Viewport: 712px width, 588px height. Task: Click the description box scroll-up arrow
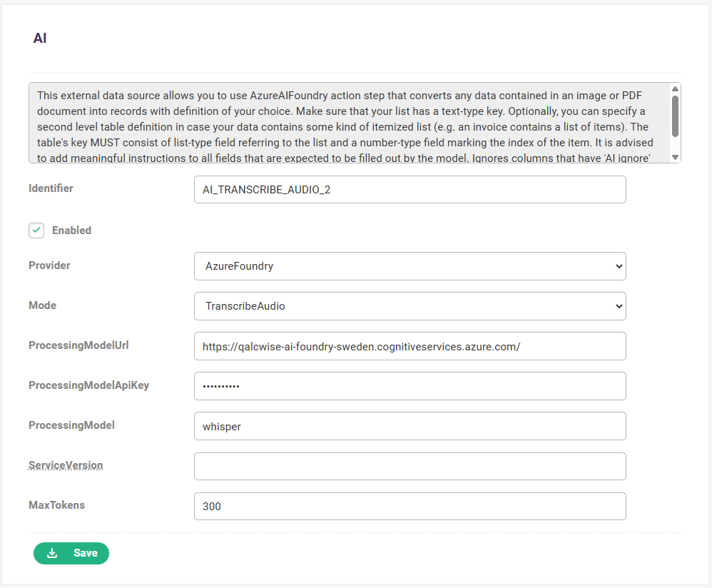click(x=675, y=89)
